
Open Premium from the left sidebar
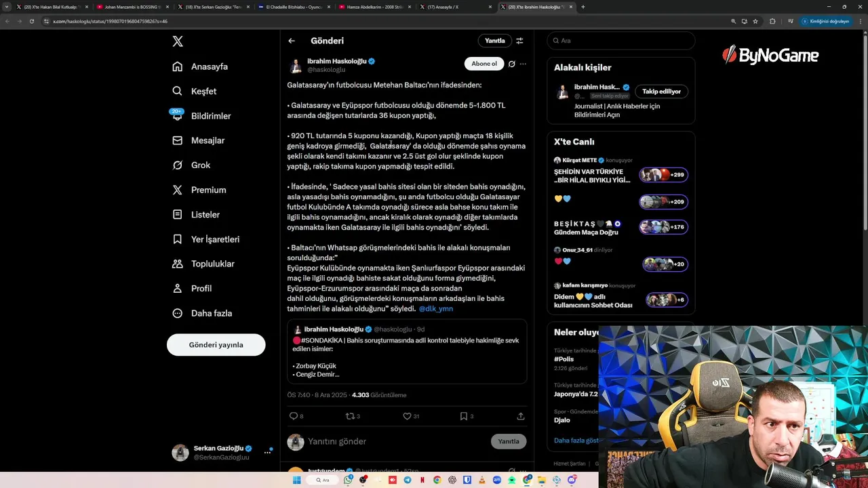199,190
